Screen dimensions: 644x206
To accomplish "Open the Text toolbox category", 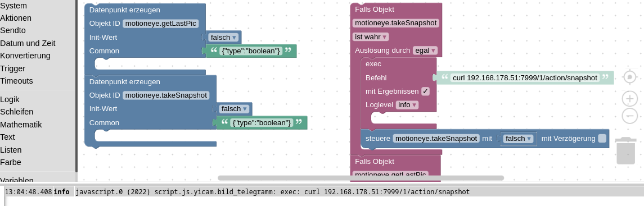I will coord(7,137).
